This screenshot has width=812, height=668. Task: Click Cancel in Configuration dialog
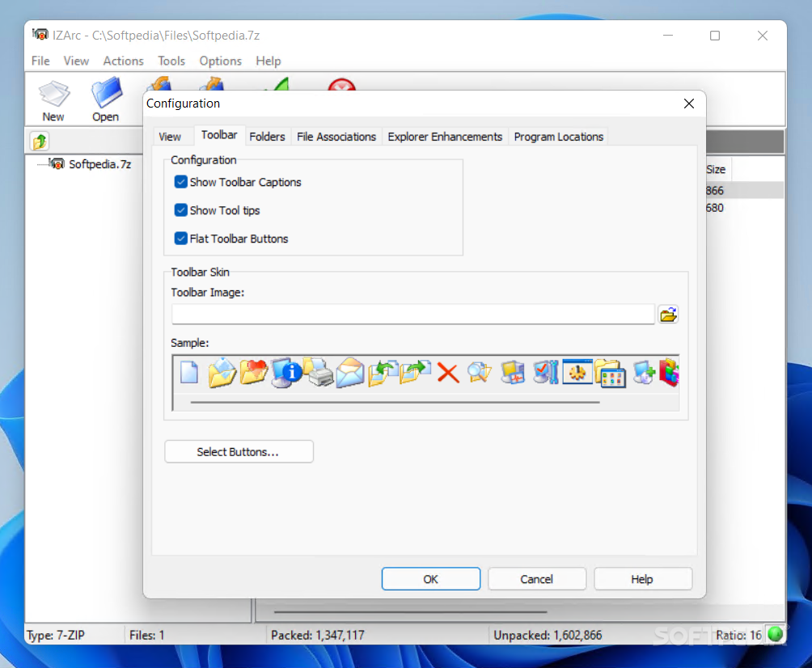click(536, 579)
